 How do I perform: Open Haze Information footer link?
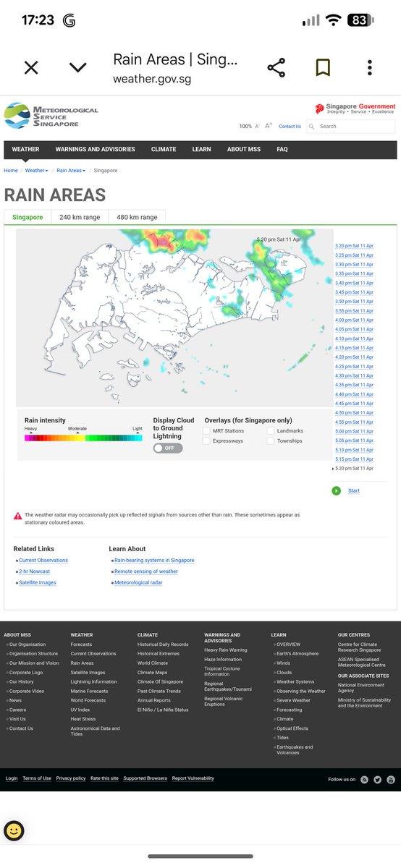click(x=223, y=660)
